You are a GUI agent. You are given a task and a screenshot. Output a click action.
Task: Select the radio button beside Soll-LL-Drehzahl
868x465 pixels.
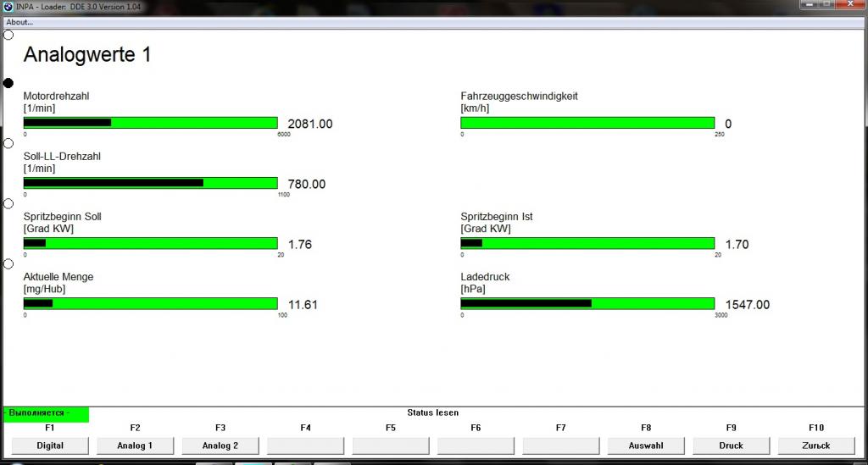[8, 143]
